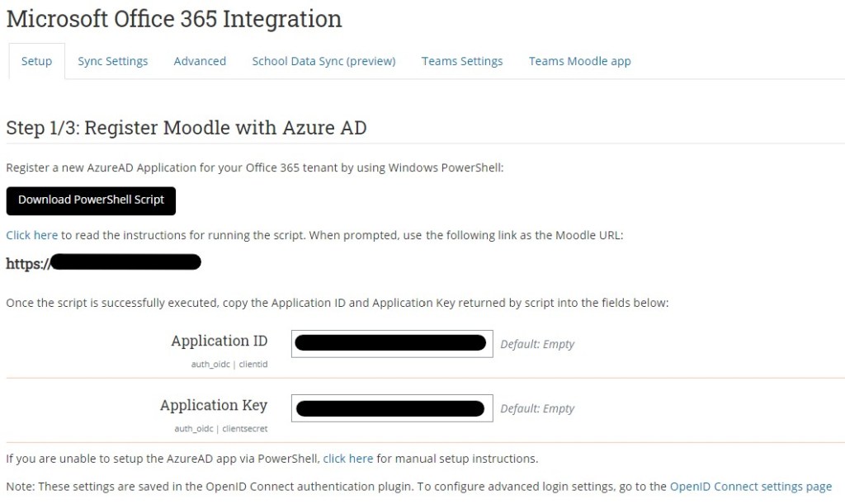This screenshot has height=504, width=845.
Task: Open the Advanced tab
Action: tap(200, 61)
